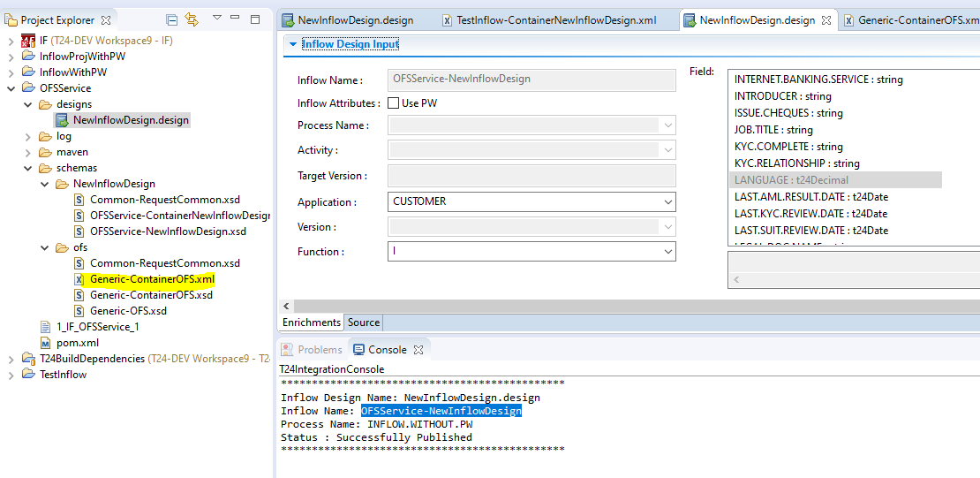Viewport: 980px width, 478px height.
Task: Open pom.xml file in project tree
Action: point(78,343)
